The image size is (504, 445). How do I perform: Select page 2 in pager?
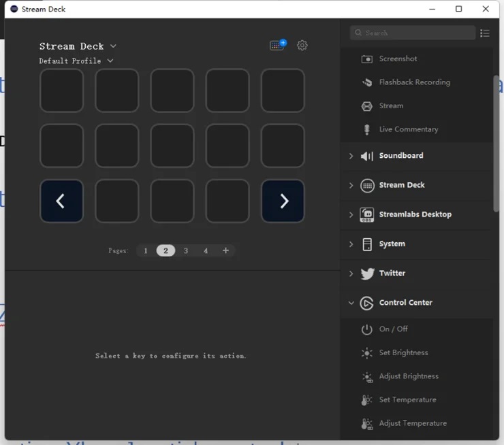coord(166,251)
